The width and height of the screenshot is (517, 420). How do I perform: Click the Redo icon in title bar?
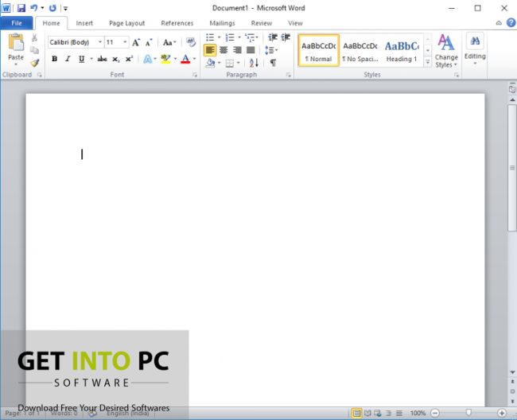52,8
